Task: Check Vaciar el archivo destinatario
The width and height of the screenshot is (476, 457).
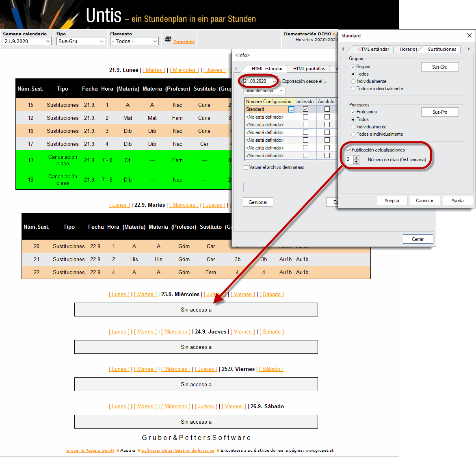Action: [246, 168]
